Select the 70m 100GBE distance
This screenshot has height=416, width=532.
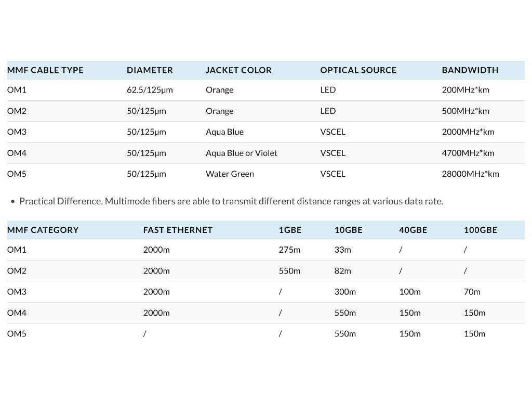click(472, 292)
